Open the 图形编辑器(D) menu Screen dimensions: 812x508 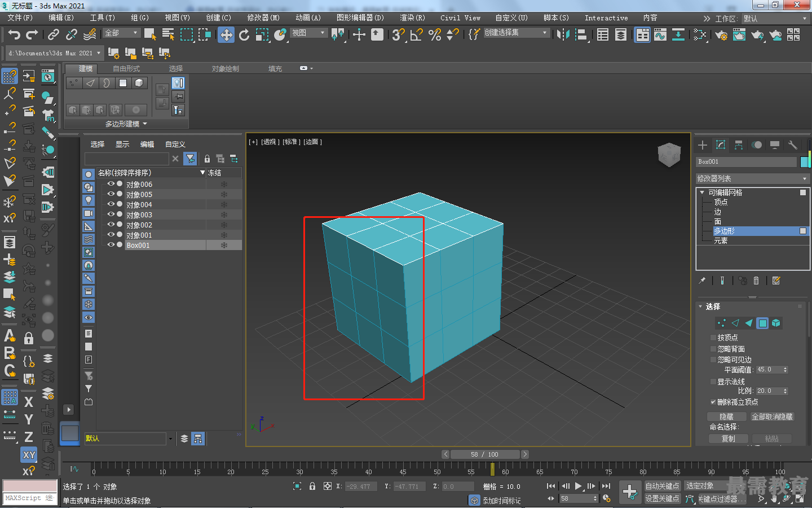[x=360, y=18]
